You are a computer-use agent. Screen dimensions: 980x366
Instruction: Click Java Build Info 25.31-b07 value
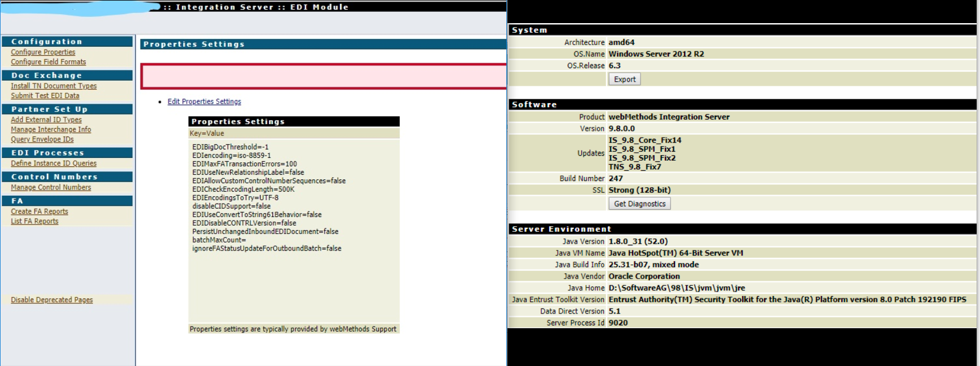654,265
